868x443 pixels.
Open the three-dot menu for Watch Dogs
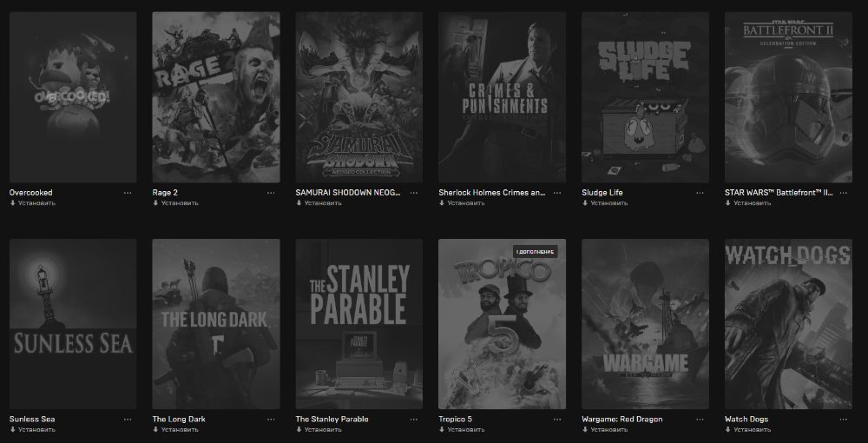(844, 420)
